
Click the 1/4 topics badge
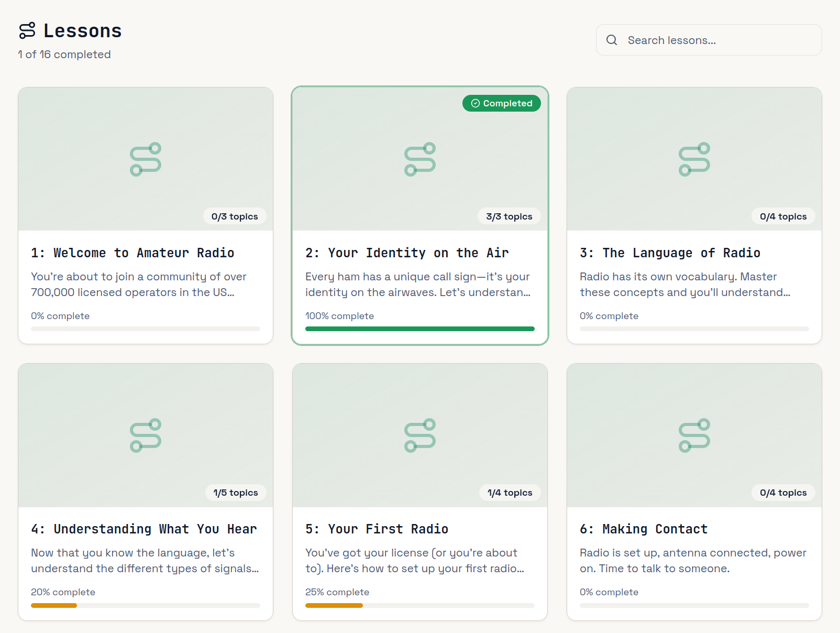click(510, 493)
